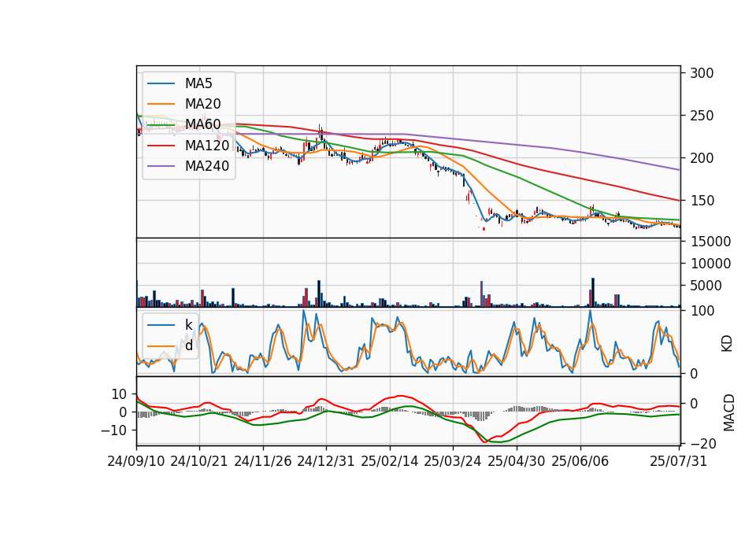Viewport: 756px width, 543px height.
Task: Click the 250 price axis label
Action: (x=702, y=116)
